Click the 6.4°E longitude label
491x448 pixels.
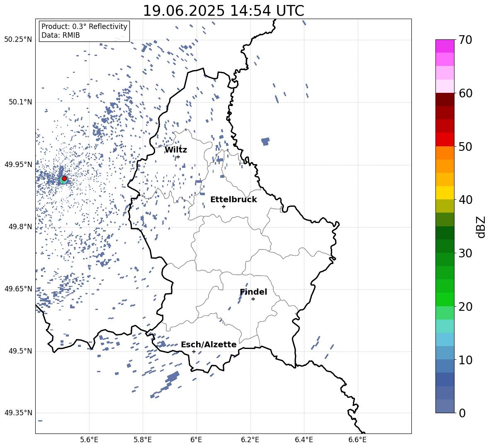pos(304,440)
